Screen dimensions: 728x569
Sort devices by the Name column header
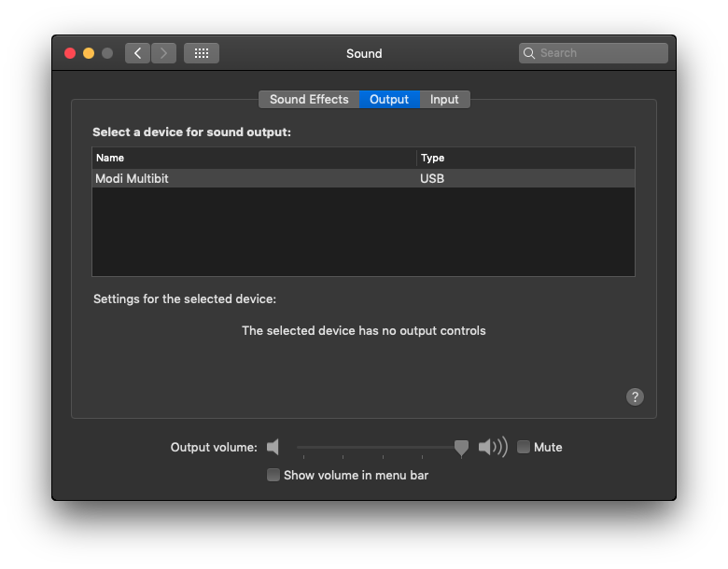(254, 158)
